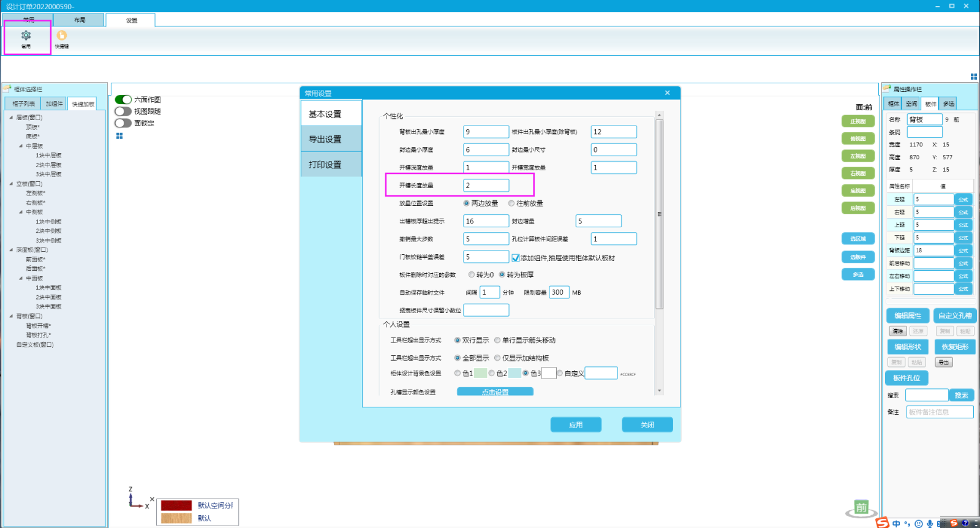Viewport: 980px width, 528px height.
Task: Click 编辑属性 button
Action: point(908,315)
